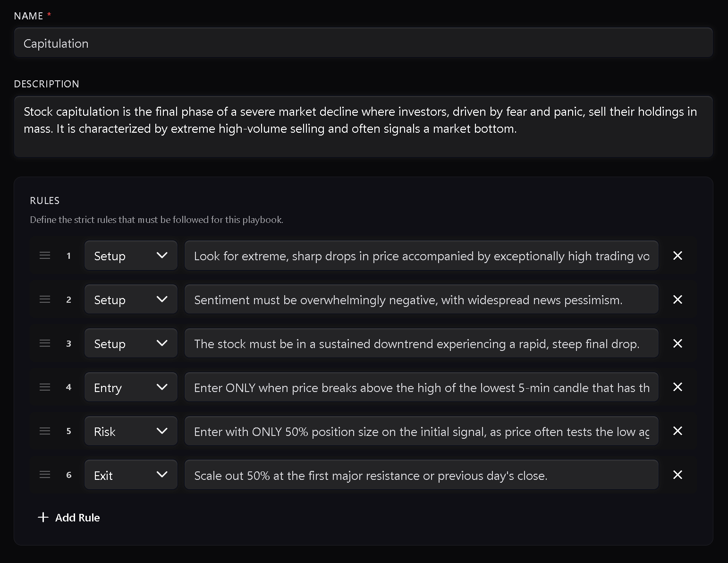Image resolution: width=728 pixels, height=563 pixels.
Task: Delete the Exit rule with X
Action: pos(677,475)
